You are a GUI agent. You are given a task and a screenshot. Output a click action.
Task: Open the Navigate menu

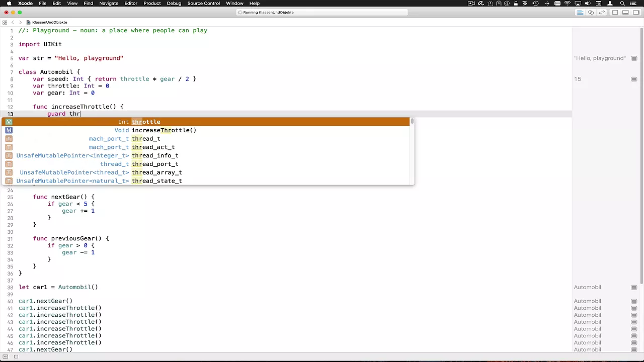pos(109,4)
